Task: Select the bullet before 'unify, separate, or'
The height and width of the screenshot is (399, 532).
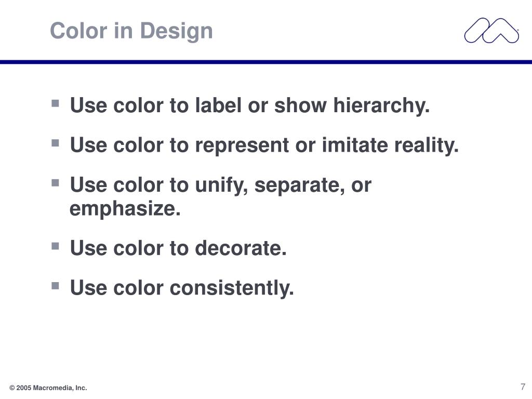Action: point(55,183)
